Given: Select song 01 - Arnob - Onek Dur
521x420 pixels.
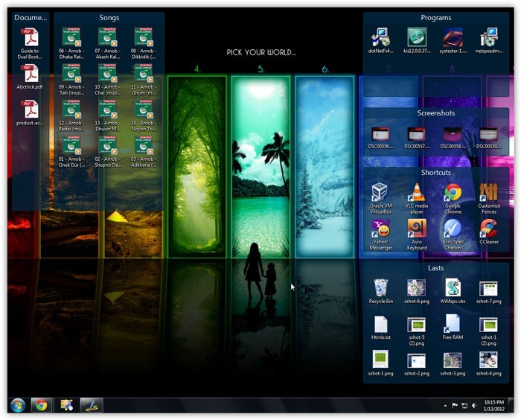Looking at the screenshot, I should point(71,151).
